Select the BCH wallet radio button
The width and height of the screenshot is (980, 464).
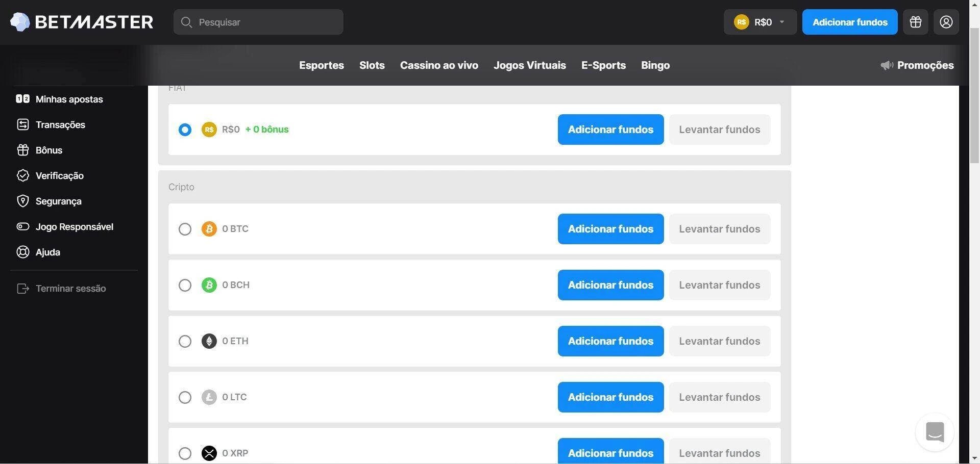tap(185, 285)
